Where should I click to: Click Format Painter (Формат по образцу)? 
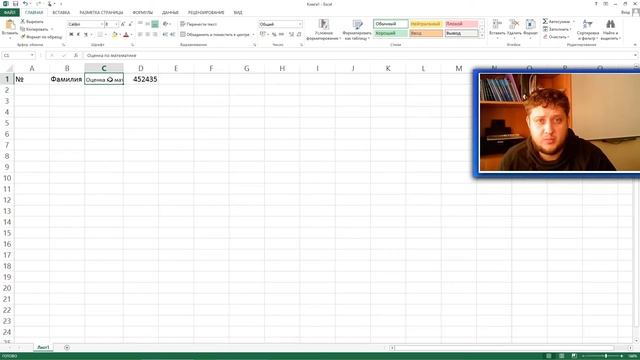(x=41, y=37)
